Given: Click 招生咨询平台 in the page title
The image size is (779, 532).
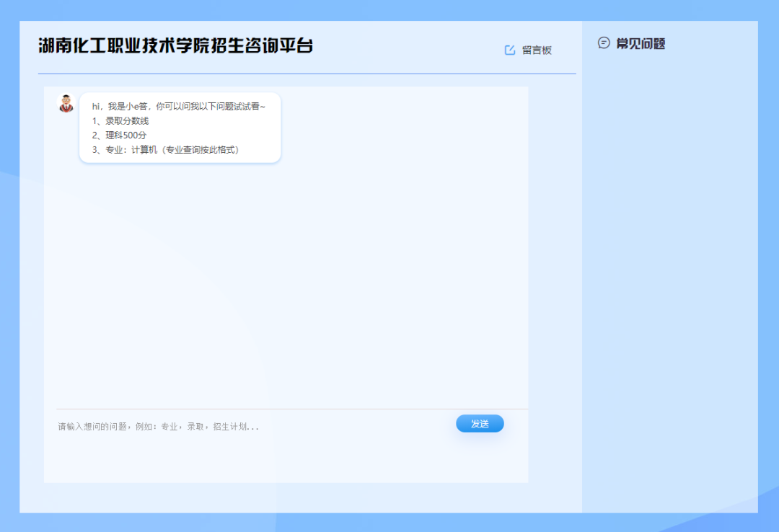Looking at the screenshot, I should point(271,45).
